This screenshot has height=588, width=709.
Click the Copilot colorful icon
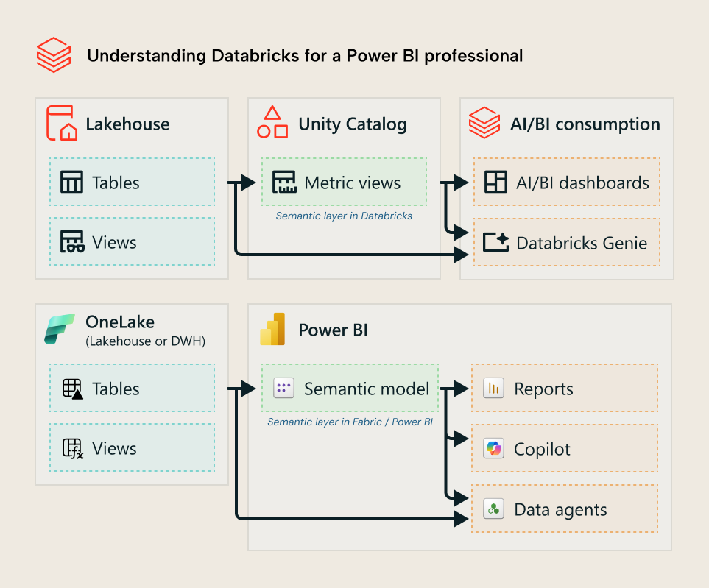(x=493, y=447)
